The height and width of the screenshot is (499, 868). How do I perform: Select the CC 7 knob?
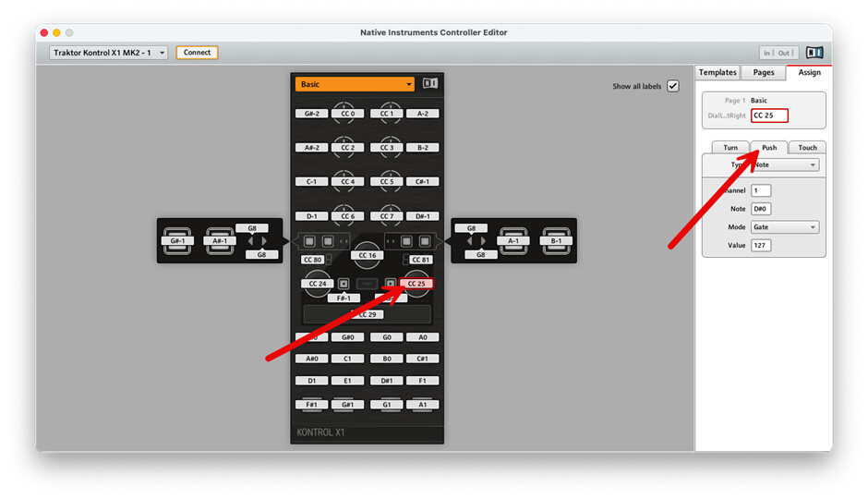[x=387, y=216]
